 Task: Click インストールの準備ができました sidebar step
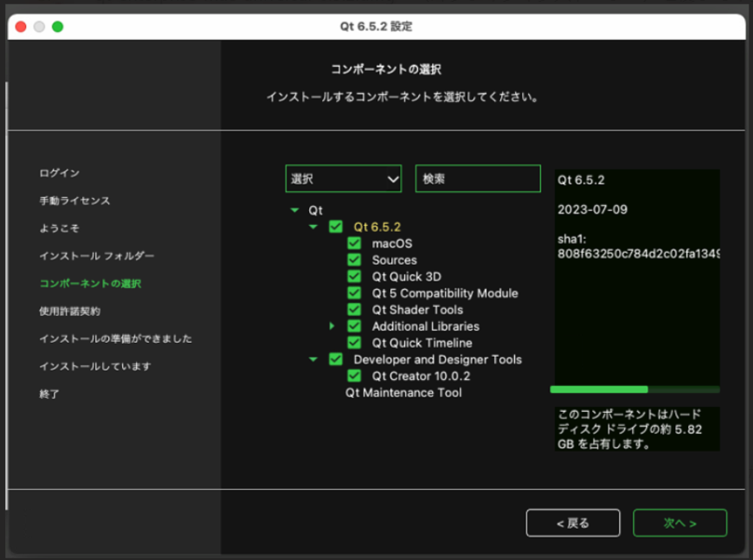click(x=116, y=338)
